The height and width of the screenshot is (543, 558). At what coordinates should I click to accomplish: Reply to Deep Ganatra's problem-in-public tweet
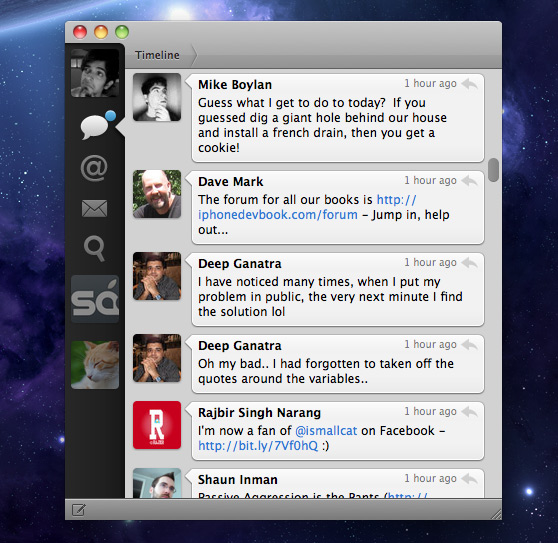[470, 263]
